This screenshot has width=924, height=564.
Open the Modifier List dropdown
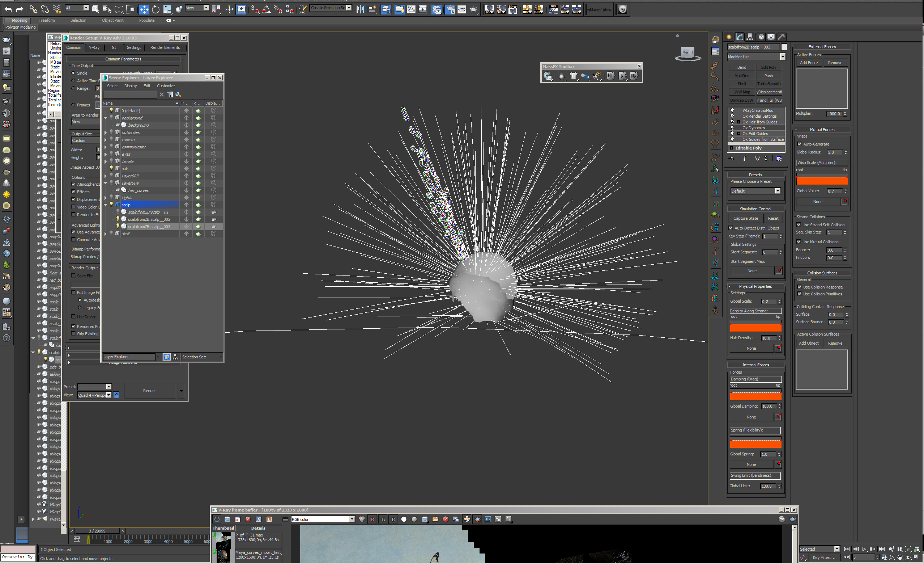pos(782,57)
